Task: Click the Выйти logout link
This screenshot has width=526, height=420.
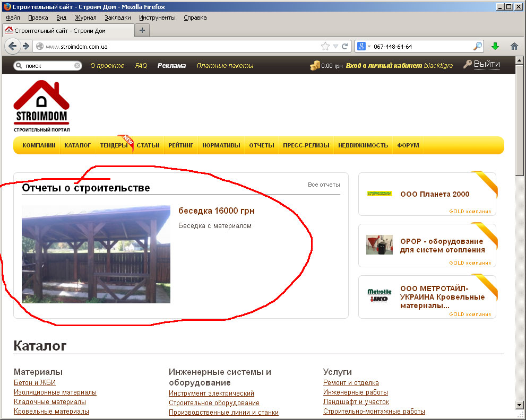Action: click(x=487, y=64)
